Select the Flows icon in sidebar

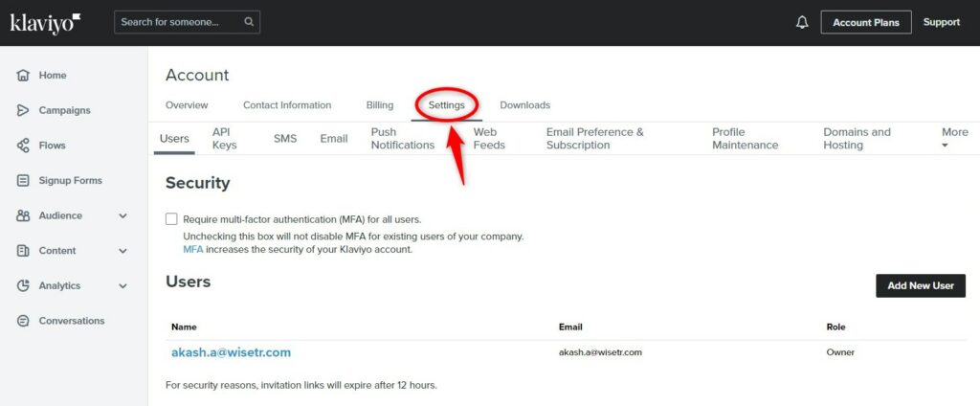pyautogui.click(x=23, y=146)
